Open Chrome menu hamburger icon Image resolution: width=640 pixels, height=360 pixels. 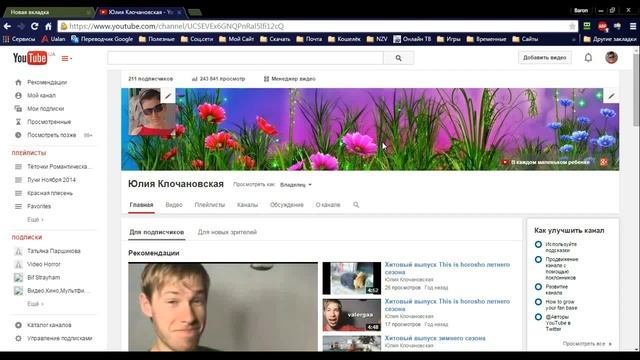coord(633,26)
